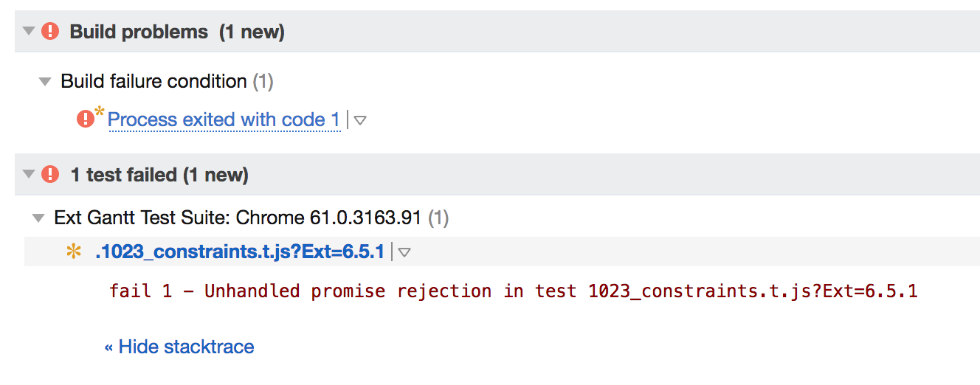Viewport: 980px width, 385px height.
Task: Collapse the Ext Gantt Test Suite group
Action: click(38, 218)
